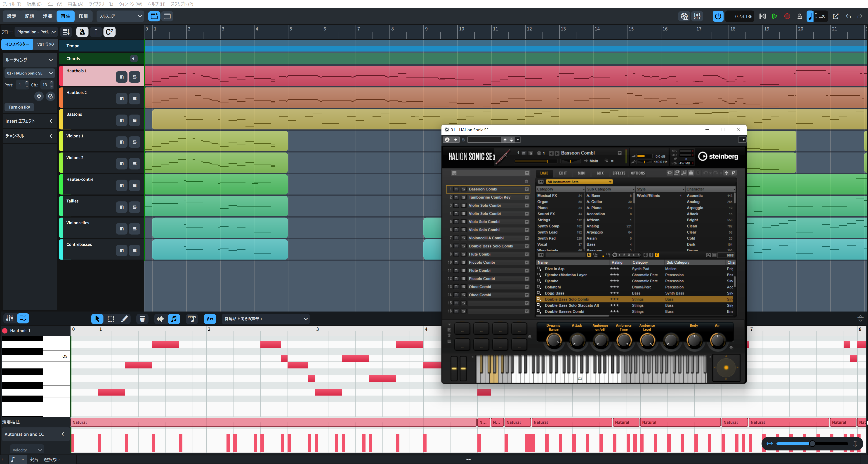
Task: Open the ライブラリー menu
Action: pos(101,4)
